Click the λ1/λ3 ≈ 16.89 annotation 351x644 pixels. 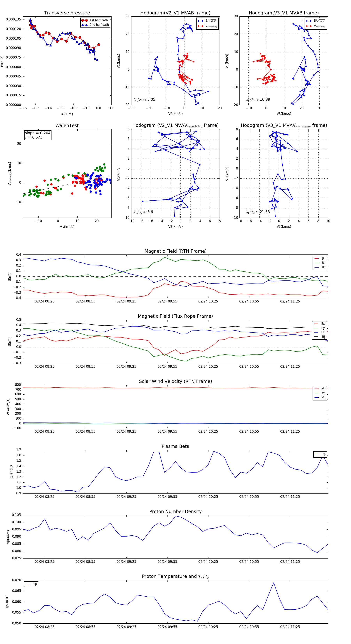258,100
